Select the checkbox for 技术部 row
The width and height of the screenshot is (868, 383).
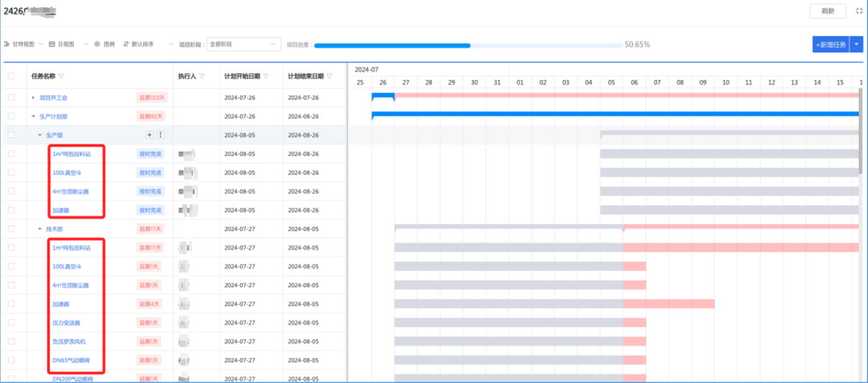click(x=11, y=228)
